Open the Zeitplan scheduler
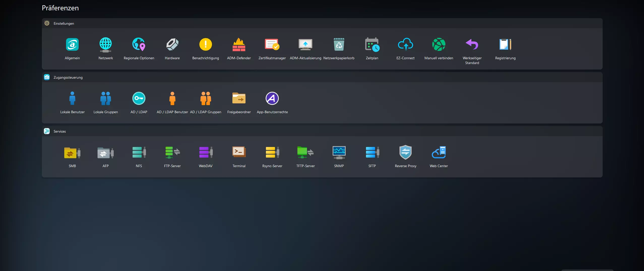The image size is (644, 271). click(x=372, y=45)
